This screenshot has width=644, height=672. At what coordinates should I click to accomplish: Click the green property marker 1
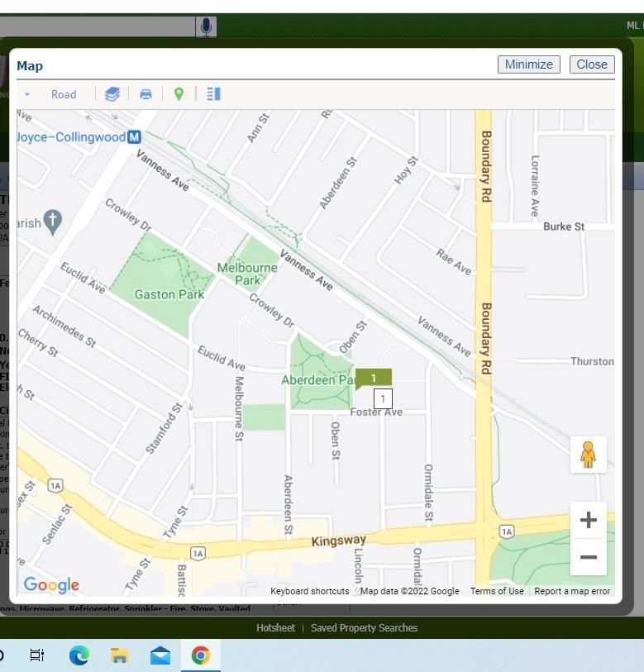click(x=373, y=378)
